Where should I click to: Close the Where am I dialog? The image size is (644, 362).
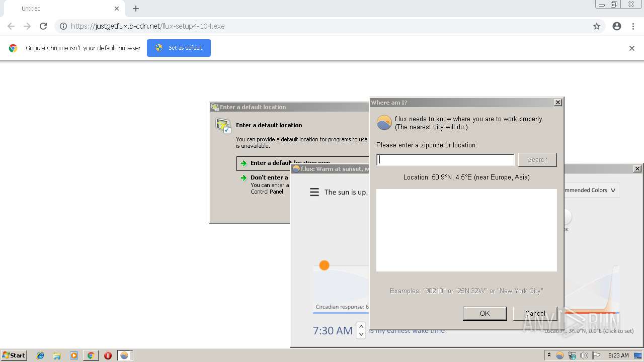pyautogui.click(x=557, y=103)
